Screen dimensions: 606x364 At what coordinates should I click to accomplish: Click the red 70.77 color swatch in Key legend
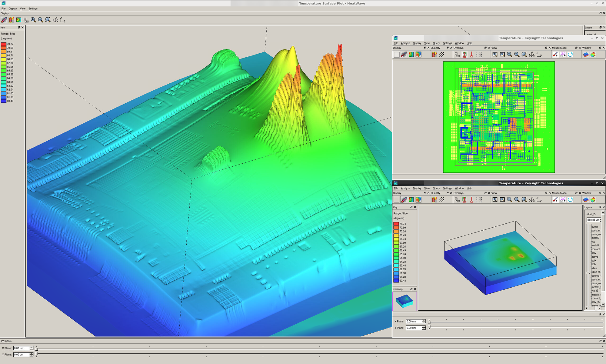coord(4,44)
